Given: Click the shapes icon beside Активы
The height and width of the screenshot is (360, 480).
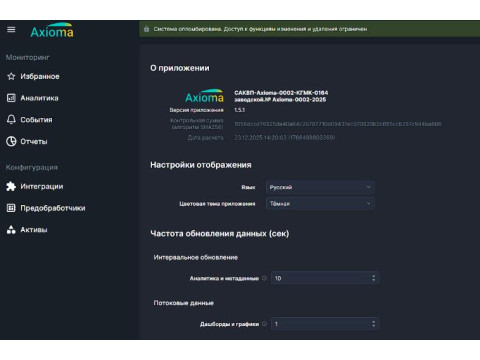Looking at the screenshot, I should [11, 230].
